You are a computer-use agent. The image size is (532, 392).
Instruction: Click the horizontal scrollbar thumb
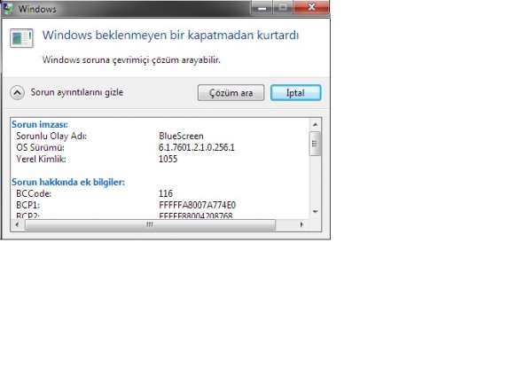[151, 224]
